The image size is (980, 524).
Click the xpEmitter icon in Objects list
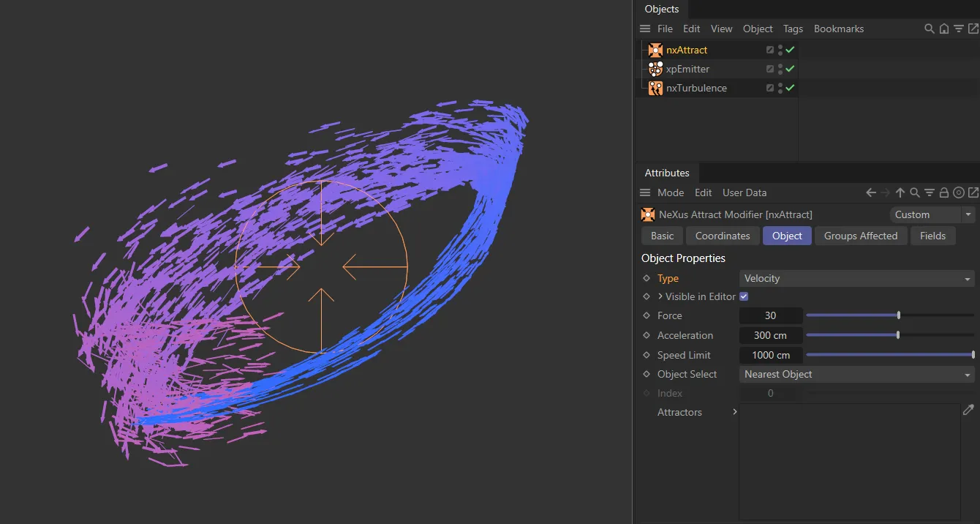pyautogui.click(x=655, y=69)
